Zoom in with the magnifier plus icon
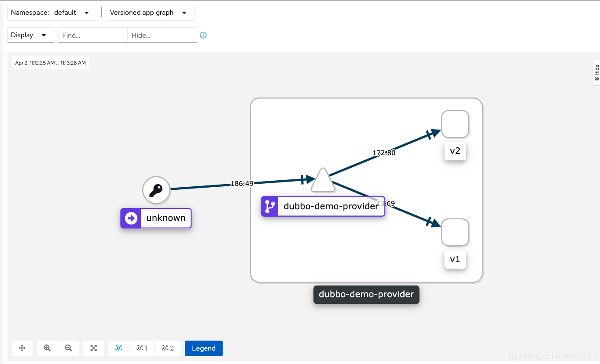600x364 pixels. (x=47, y=348)
